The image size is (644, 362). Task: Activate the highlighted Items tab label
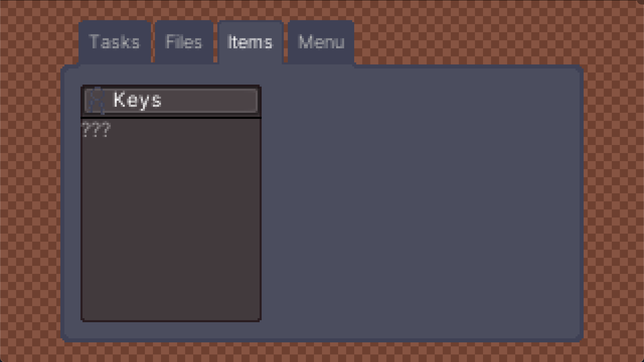click(x=250, y=42)
